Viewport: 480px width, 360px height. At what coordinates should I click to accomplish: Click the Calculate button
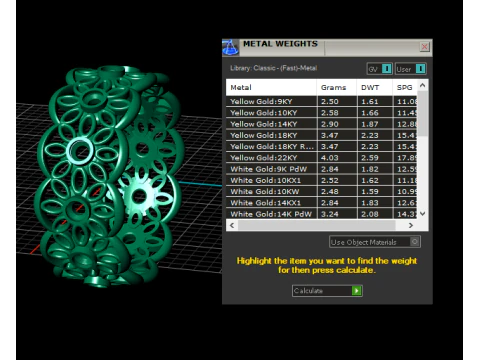point(327,291)
